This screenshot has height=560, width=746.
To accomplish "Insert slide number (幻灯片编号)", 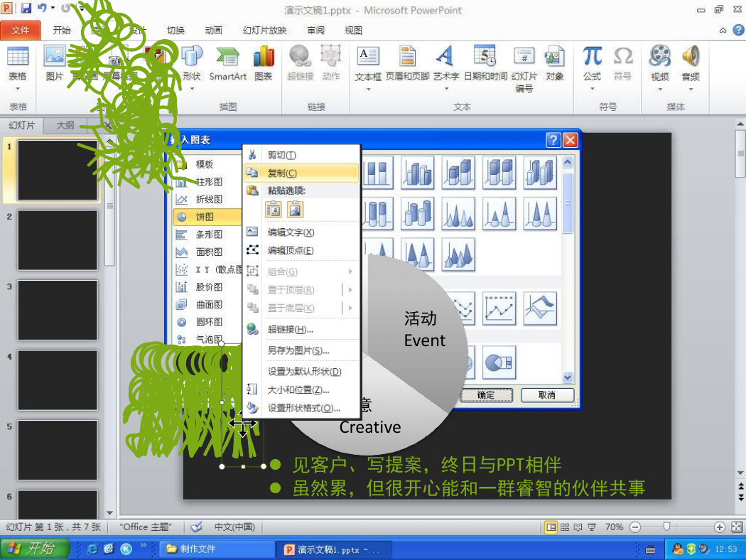I will pyautogui.click(x=524, y=69).
